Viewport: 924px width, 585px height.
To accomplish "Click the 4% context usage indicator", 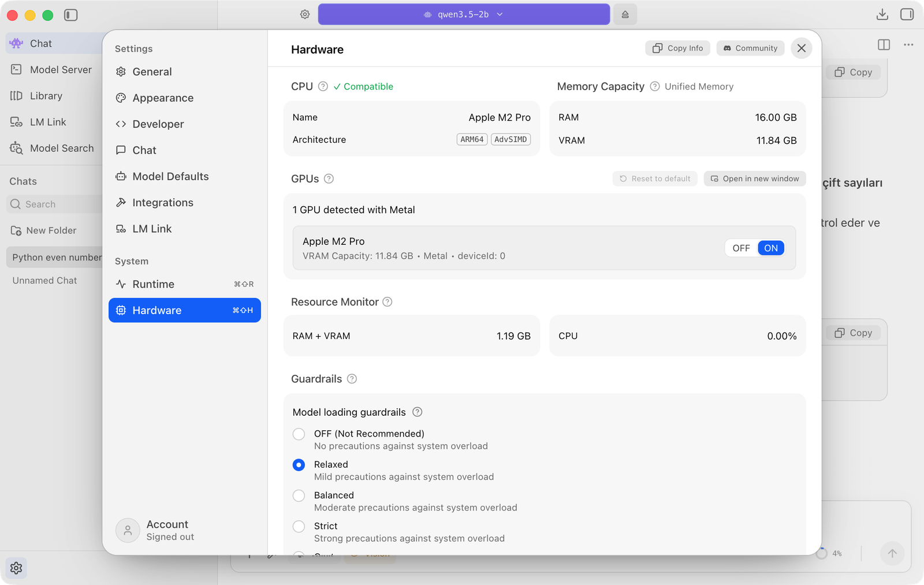I will (829, 553).
